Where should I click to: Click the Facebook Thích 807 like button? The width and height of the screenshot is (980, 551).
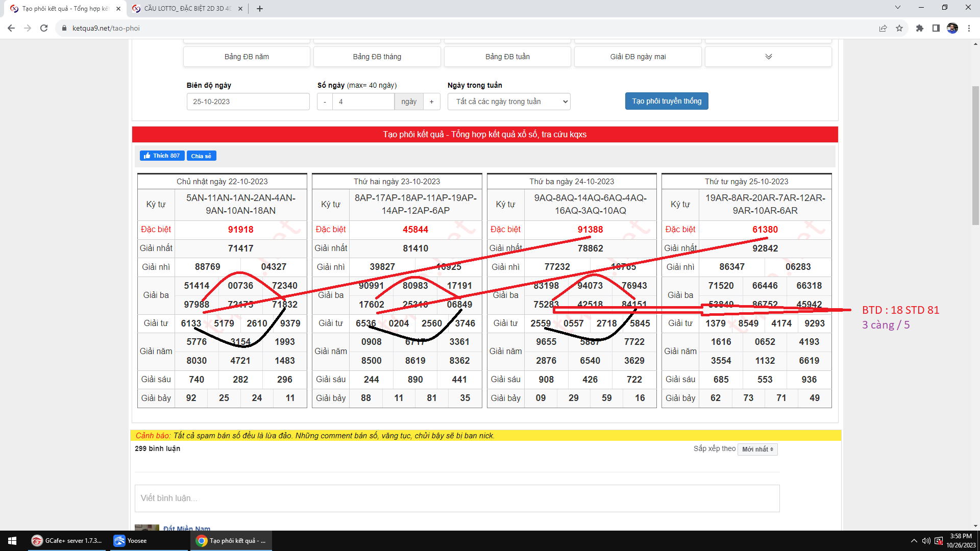click(162, 156)
